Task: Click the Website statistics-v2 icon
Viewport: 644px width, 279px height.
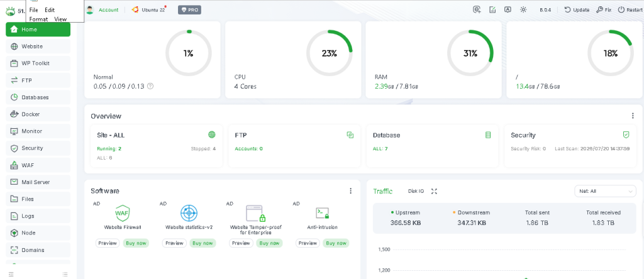Action: pos(189,213)
